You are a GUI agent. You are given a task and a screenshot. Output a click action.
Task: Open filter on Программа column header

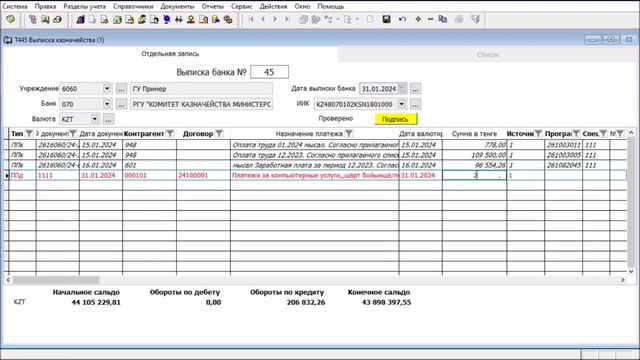[576, 133]
